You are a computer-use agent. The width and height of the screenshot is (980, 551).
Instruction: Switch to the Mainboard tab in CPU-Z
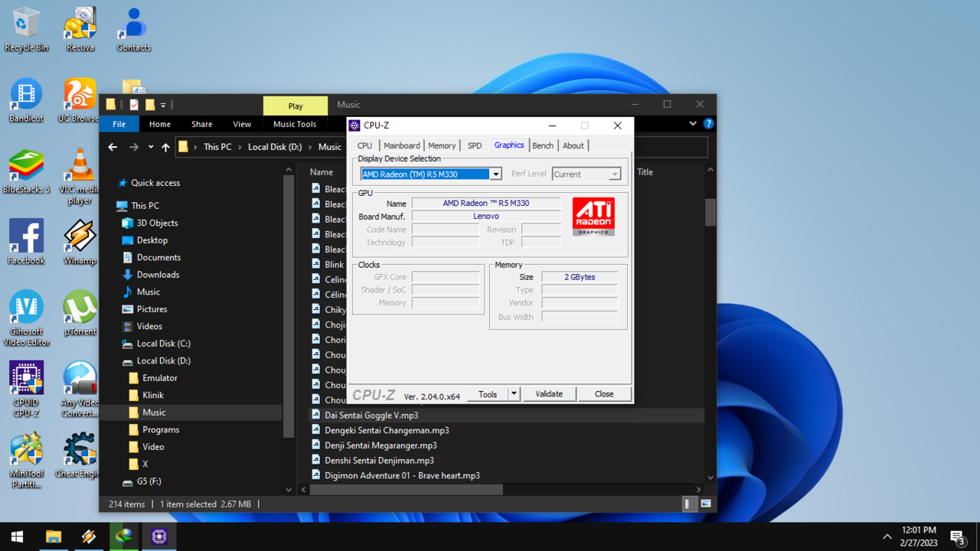click(402, 145)
